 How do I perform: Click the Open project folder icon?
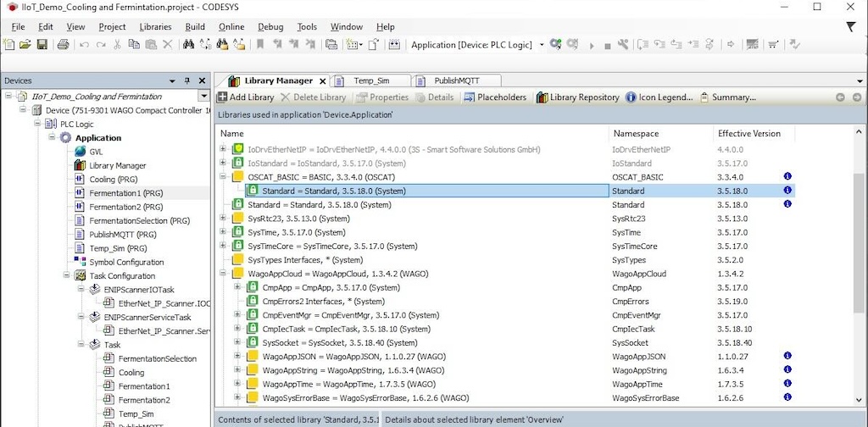click(x=25, y=45)
